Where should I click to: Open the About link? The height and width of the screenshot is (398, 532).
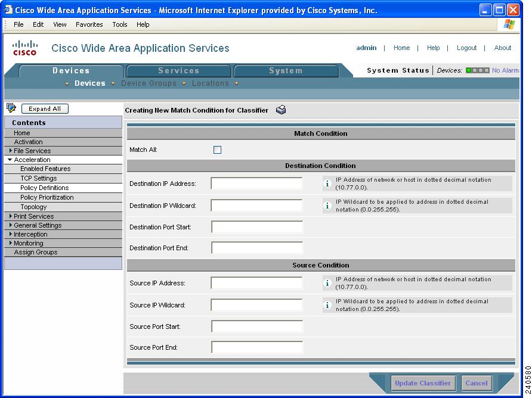503,48
